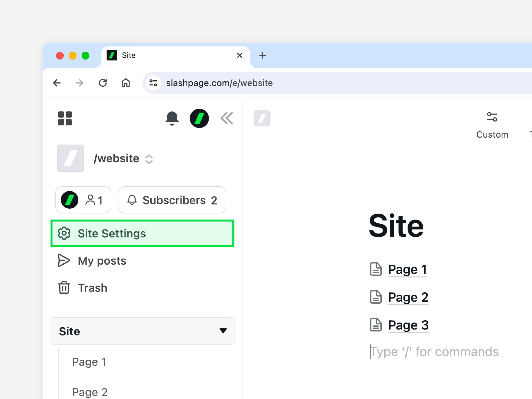Open site information icon in address bar
Viewport: 532px width, 399px height.
coord(153,83)
